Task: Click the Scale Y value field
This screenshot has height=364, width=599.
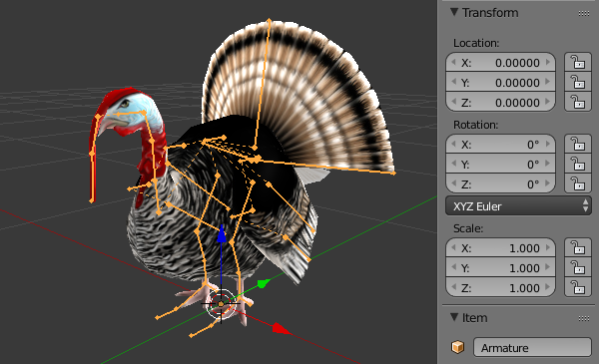Action: (500, 268)
